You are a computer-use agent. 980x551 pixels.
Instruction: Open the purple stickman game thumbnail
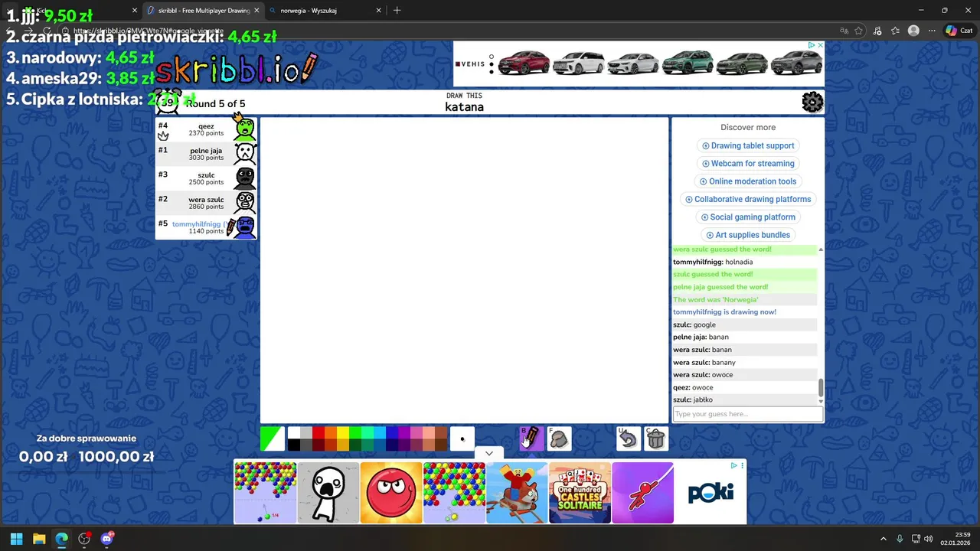point(642,493)
